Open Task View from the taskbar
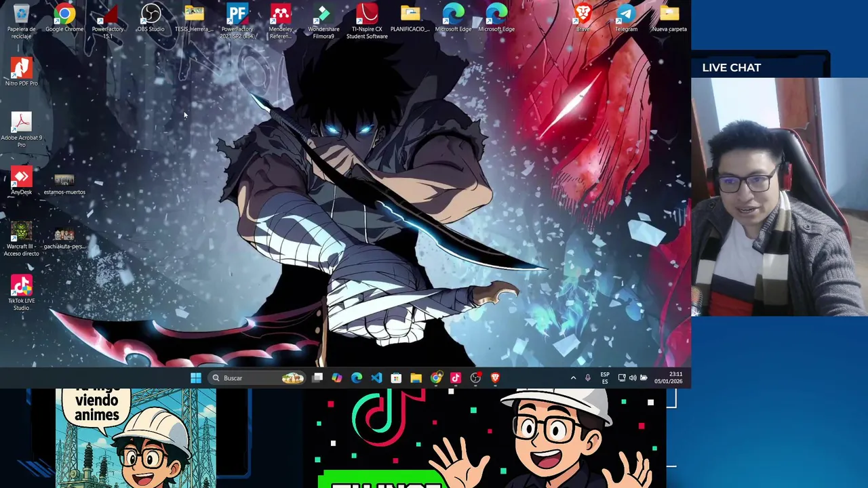The width and height of the screenshot is (868, 488). pos(317,378)
